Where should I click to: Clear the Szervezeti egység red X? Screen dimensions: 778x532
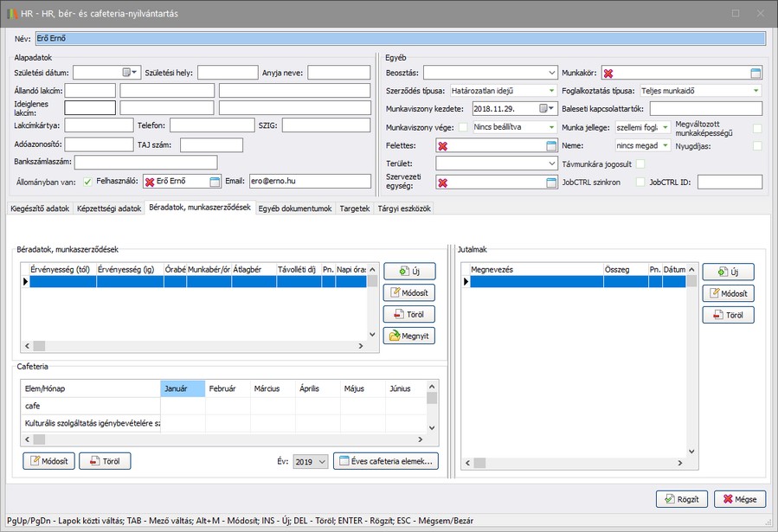[443, 183]
